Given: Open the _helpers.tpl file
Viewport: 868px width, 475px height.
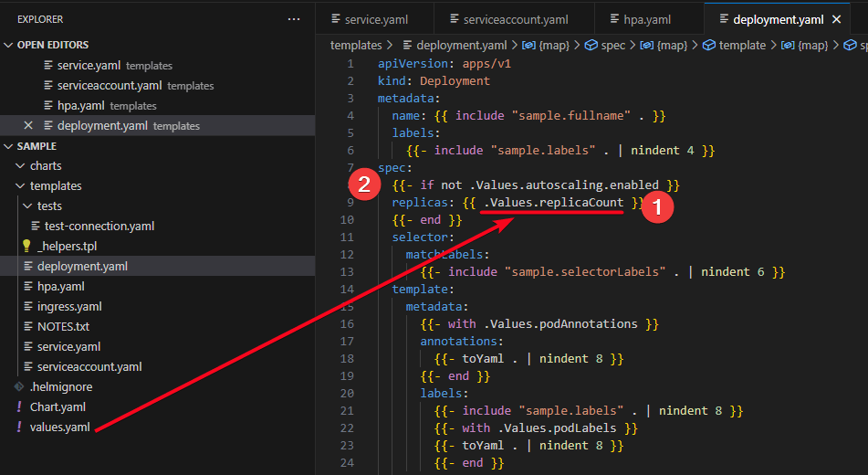Looking at the screenshot, I should click(67, 246).
